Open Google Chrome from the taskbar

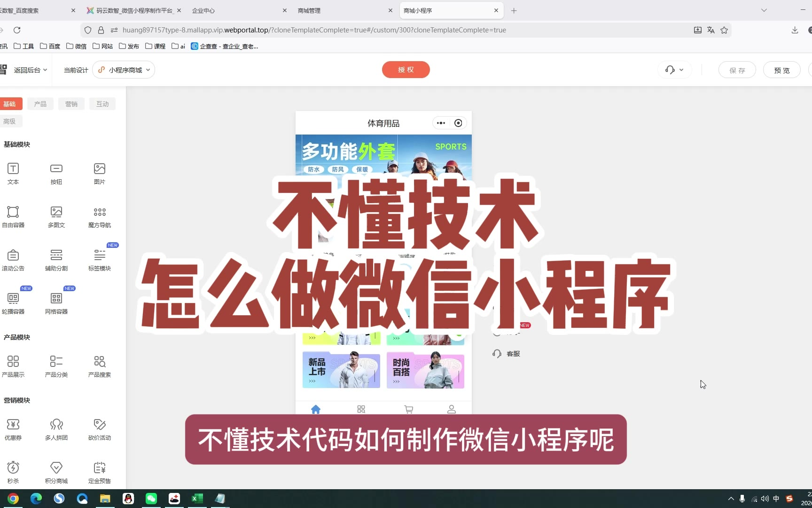click(13, 499)
